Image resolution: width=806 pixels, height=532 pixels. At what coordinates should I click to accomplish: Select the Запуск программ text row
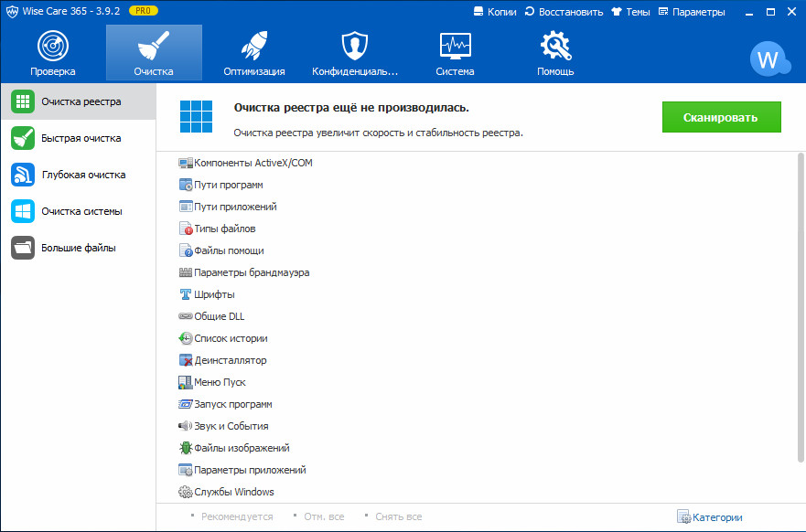pos(233,404)
